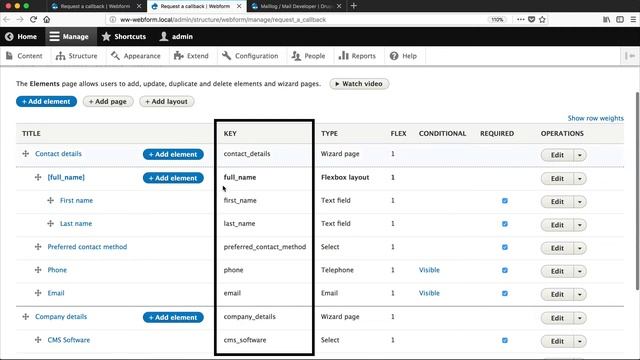Open the Shortcuts toolbar menu
The width and height of the screenshot is (640, 360).
pos(124,37)
